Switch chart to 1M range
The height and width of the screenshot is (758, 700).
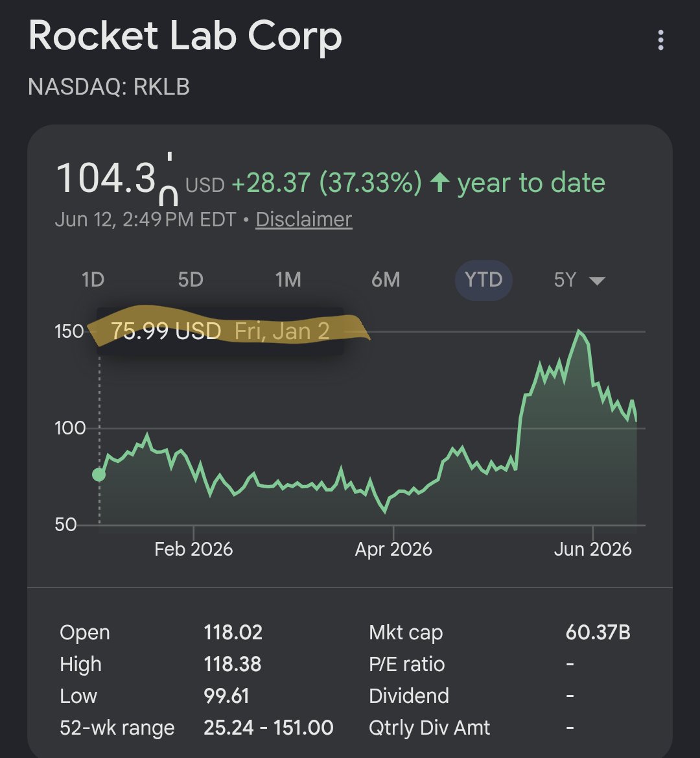point(288,280)
